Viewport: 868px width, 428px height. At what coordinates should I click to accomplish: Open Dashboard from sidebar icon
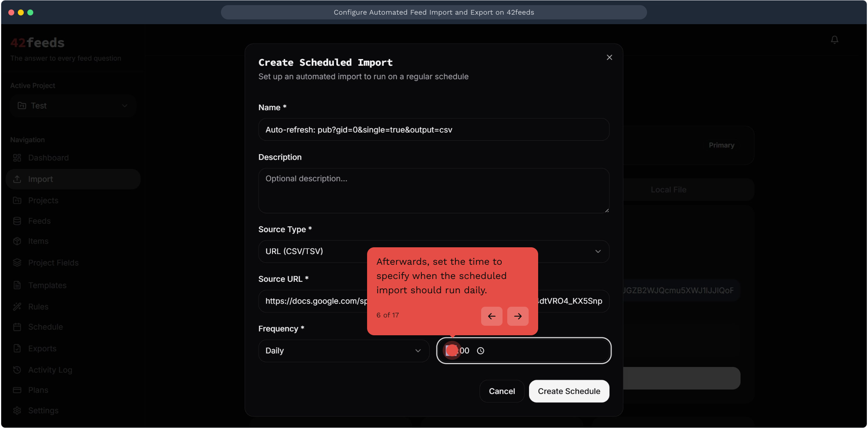17,158
